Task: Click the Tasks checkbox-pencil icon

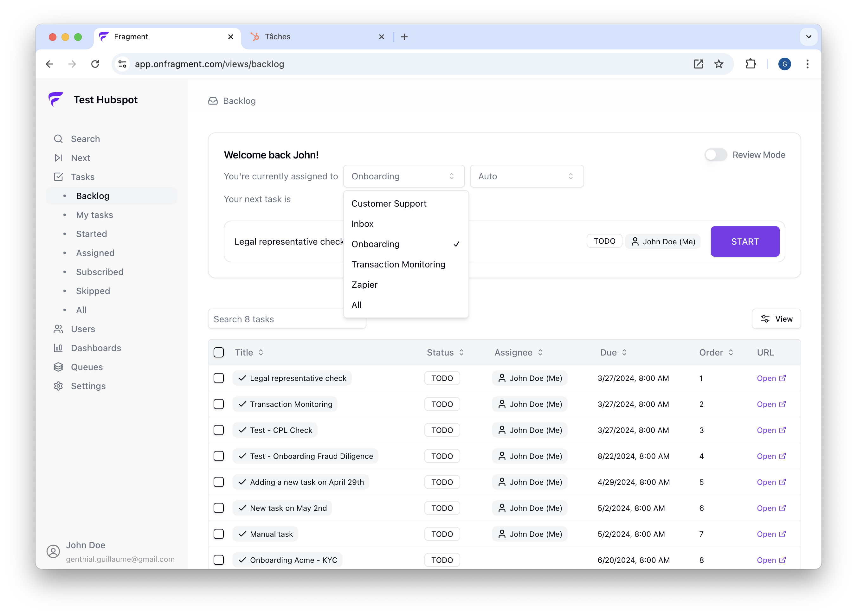Action: 58,177
